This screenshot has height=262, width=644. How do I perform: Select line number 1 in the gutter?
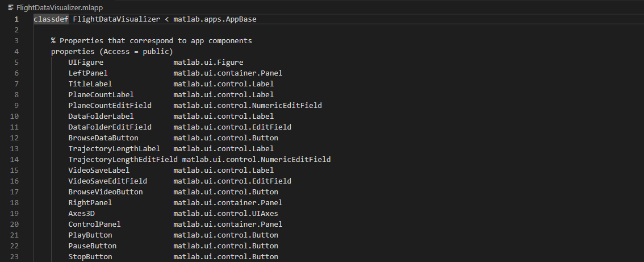[16, 19]
